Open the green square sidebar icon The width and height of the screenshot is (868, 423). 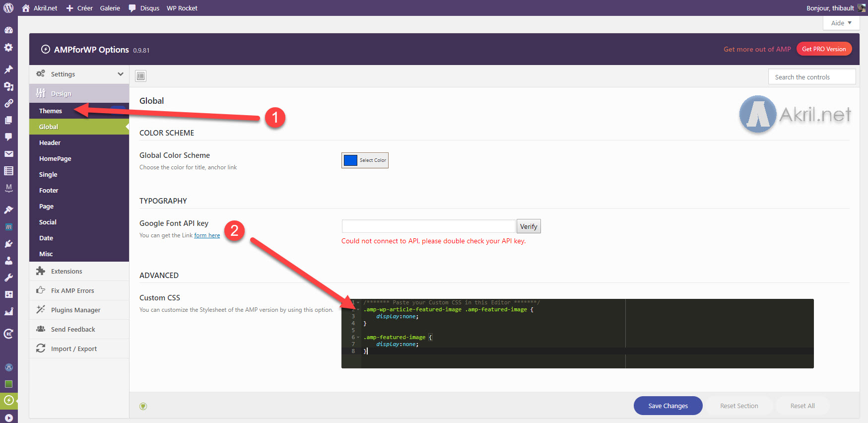pyautogui.click(x=8, y=384)
